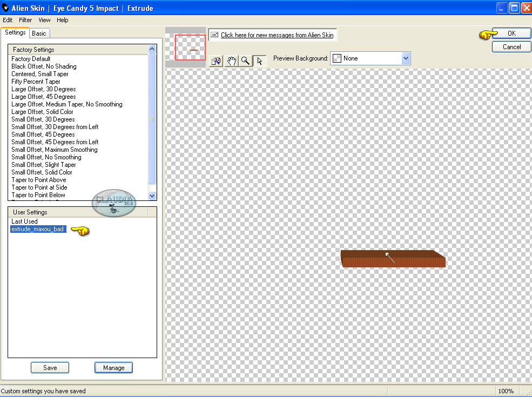Pick the plain Small Offset, 30 Degrees preset

[x=43, y=119]
